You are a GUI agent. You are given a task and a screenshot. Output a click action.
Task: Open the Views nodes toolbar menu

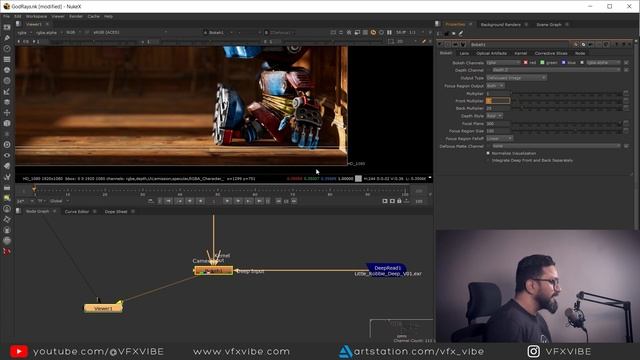click(7, 156)
